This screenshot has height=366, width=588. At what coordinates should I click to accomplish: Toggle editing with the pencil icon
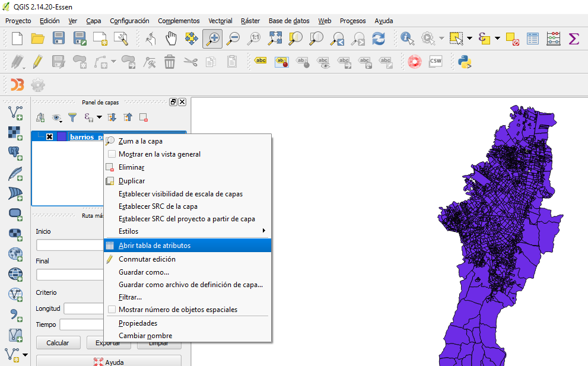point(37,61)
